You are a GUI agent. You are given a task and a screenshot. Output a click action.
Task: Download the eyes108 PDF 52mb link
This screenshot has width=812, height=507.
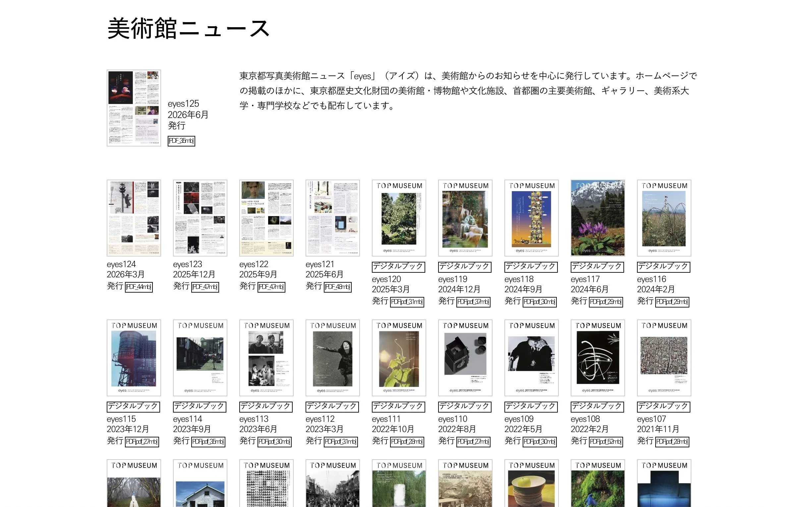tap(606, 442)
